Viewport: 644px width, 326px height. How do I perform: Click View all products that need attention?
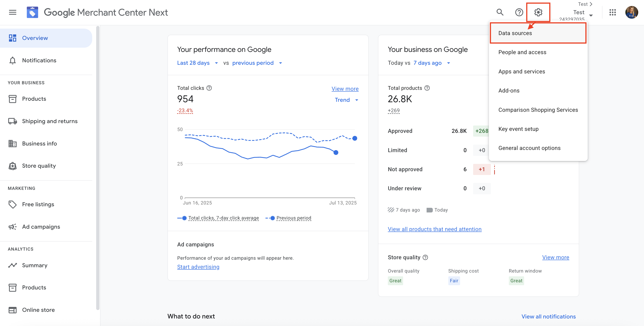point(435,229)
